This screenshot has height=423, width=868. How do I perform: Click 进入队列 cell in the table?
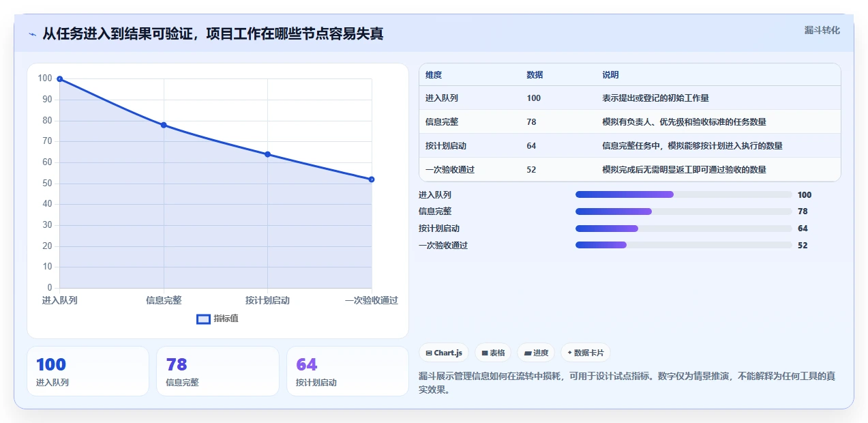click(x=442, y=98)
